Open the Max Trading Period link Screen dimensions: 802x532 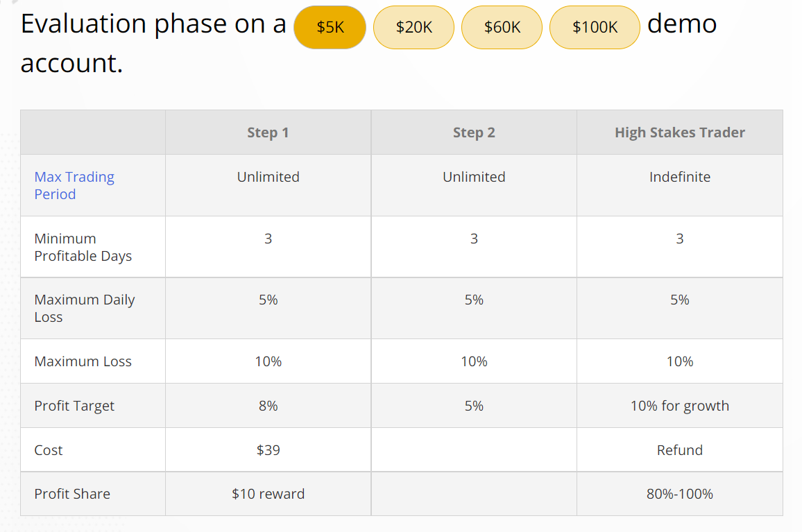[x=74, y=185]
